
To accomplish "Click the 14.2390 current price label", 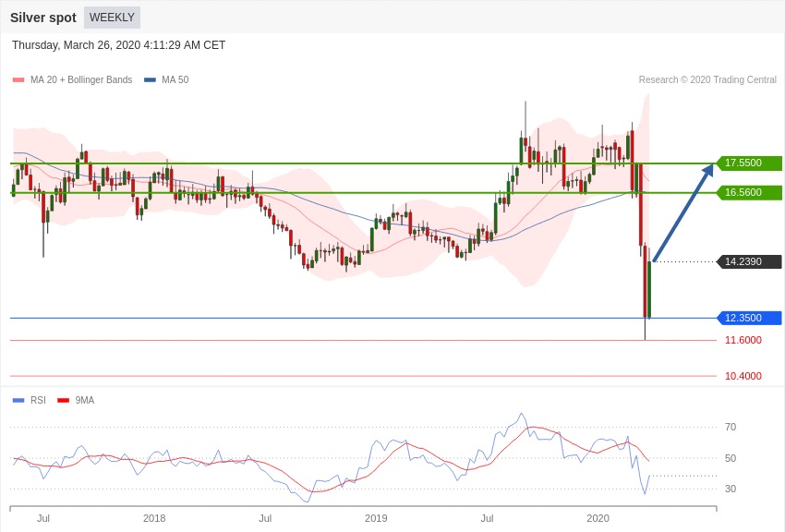I will [x=749, y=261].
